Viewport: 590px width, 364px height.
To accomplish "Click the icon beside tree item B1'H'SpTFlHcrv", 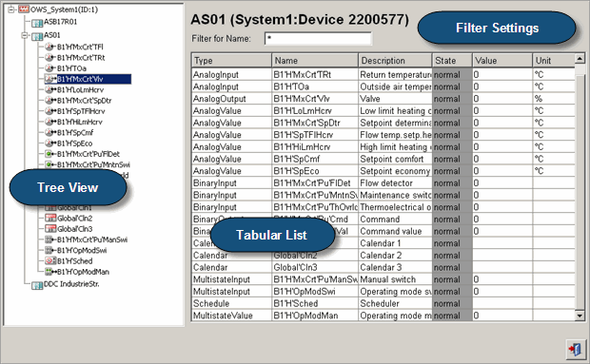I will click(x=50, y=111).
